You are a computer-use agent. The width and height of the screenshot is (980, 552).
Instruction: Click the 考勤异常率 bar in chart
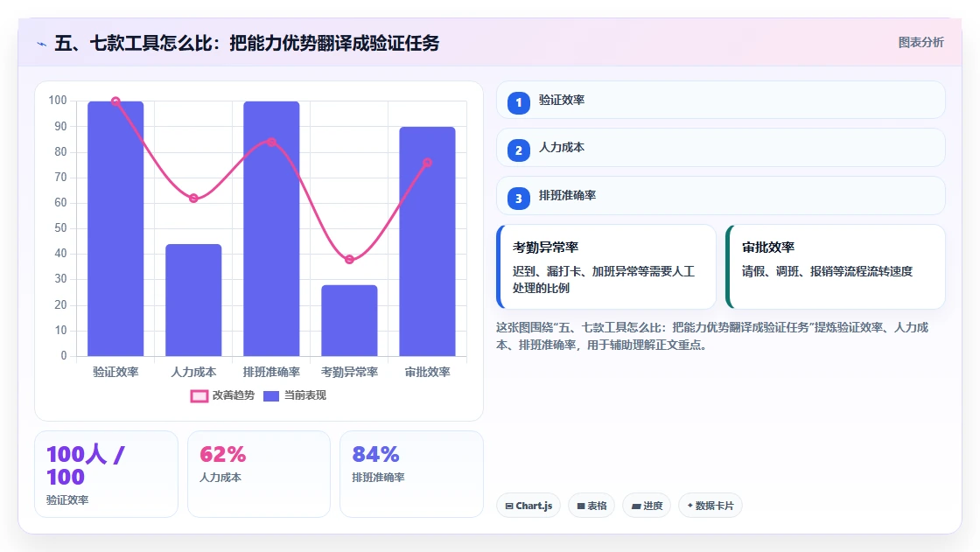(349, 321)
